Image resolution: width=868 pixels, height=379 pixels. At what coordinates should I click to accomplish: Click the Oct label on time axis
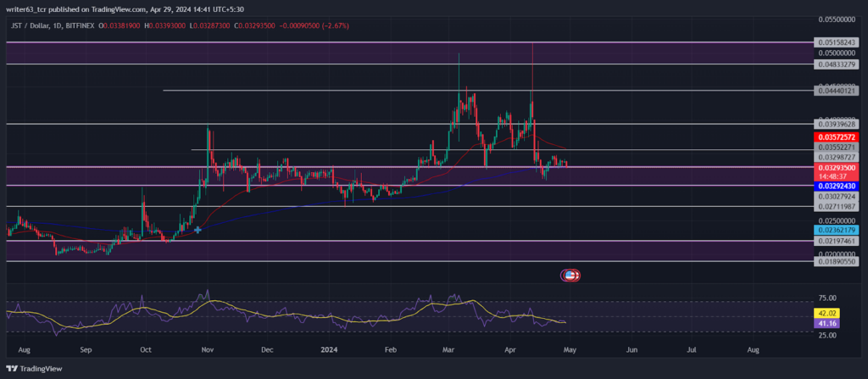point(146,350)
